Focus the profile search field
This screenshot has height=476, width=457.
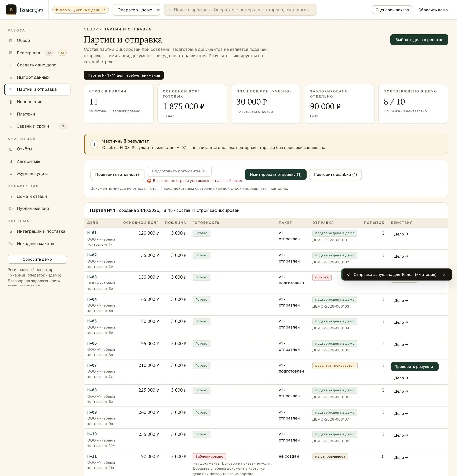240,10
